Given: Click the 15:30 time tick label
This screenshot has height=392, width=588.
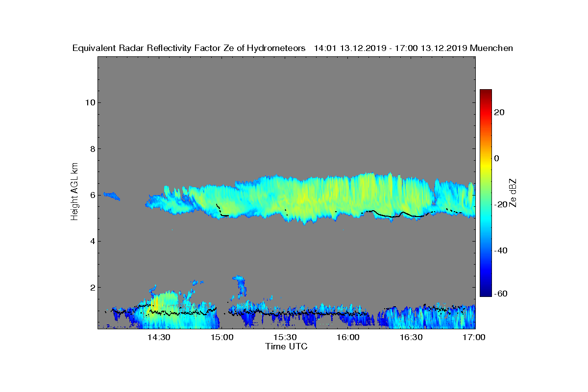Looking at the screenshot, I should (285, 338).
